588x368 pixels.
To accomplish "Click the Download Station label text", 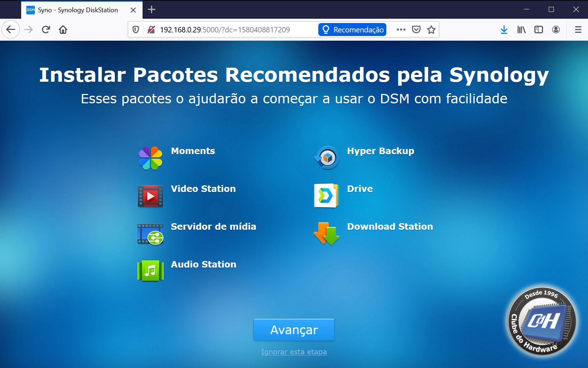I will [x=390, y=226].
